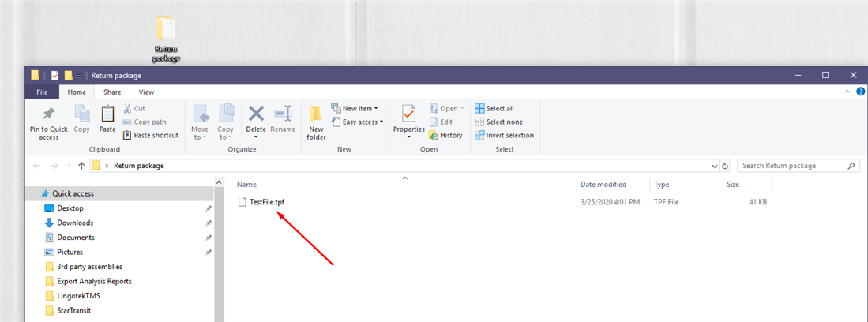Open the File menu tab
The height and width of the screenshot is (322, 868).
[x=42, y=92]
